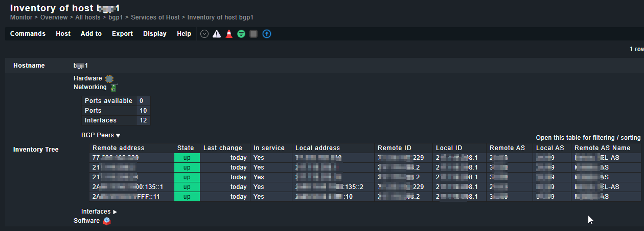The width and height of the screenshot is (644, 231).
Task: Click the acknowledge problems warning triangle icon
Action: click(x=217, y=34)
